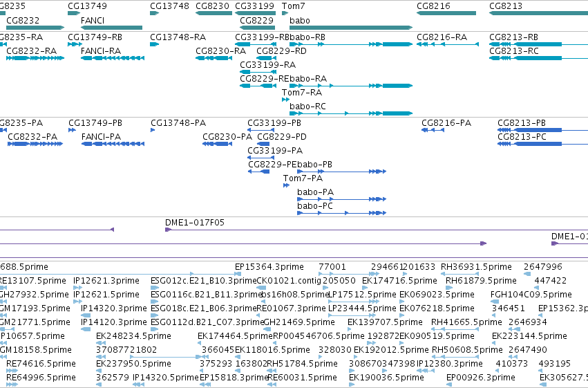Open the EK190036.5prime EST label
Screen dimensions: 588x388
coord(387,378)
